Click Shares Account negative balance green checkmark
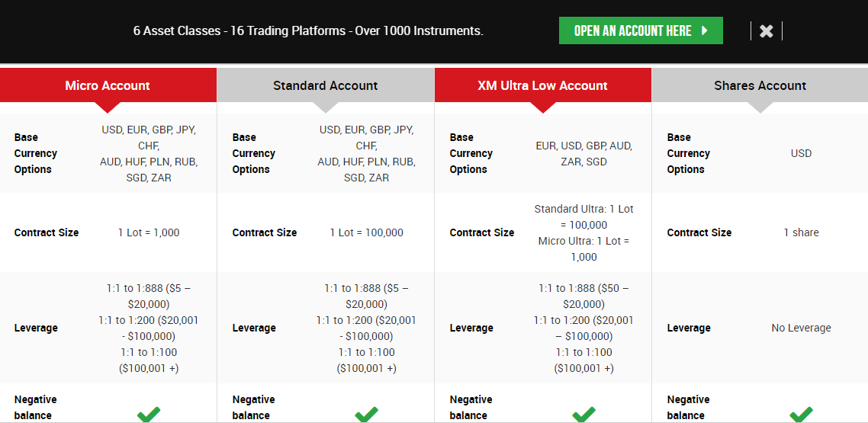868x423 pixels. click(x=801, y=414)
